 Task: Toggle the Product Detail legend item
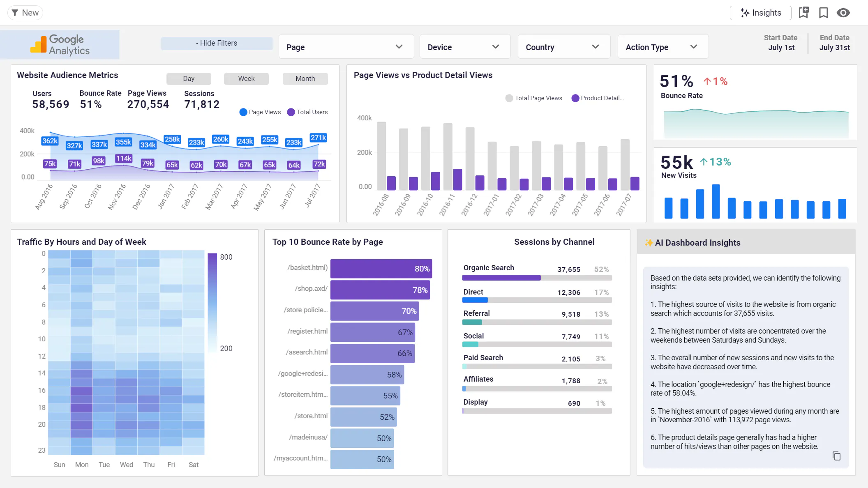598,98
